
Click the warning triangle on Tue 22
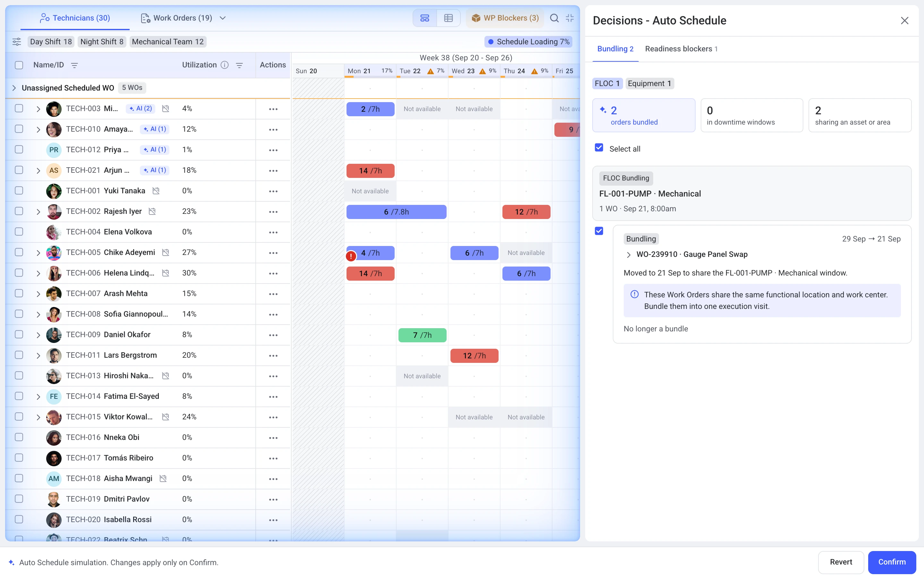(x=430, y=71)
